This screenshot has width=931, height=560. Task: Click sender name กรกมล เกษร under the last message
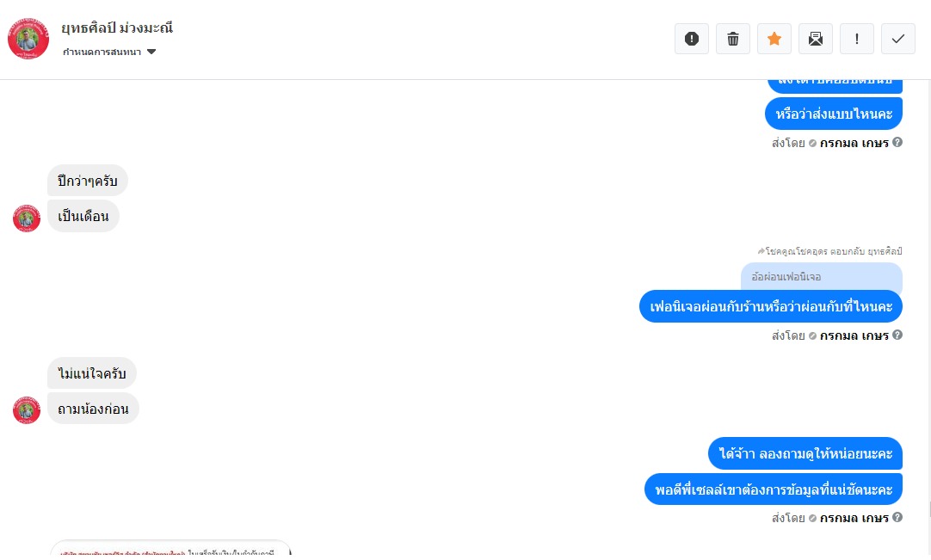coord(854,518)
